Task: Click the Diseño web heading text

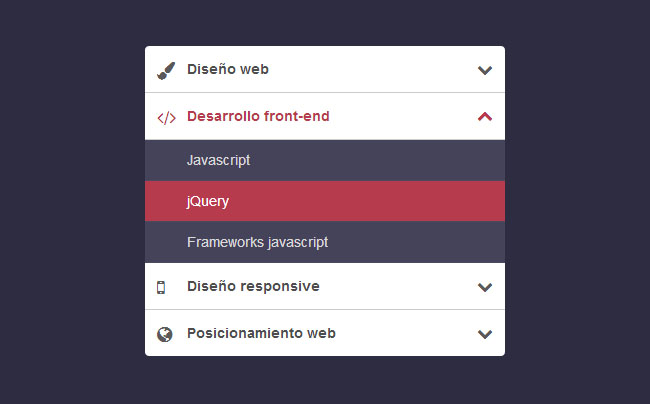Action: click(x=227, y=70)
